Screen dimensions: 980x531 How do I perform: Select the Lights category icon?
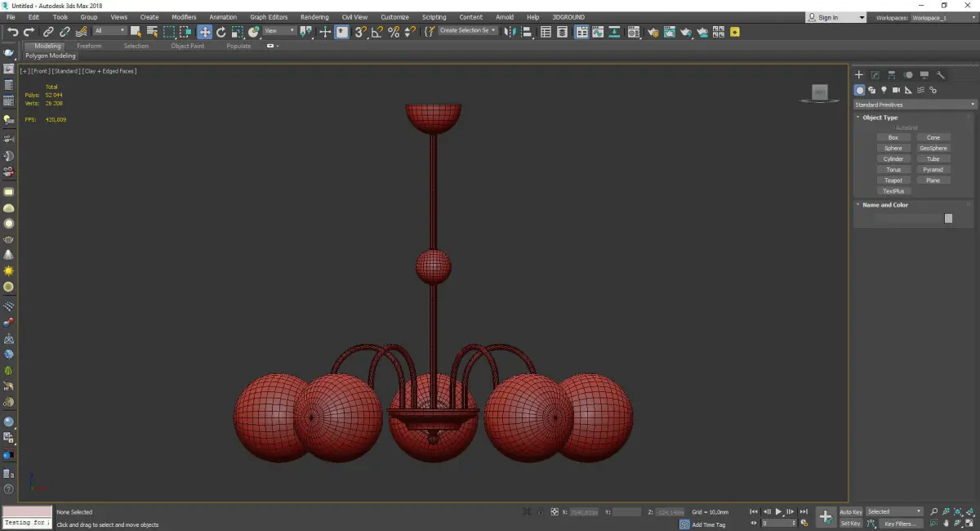click(x=884, y=90)
